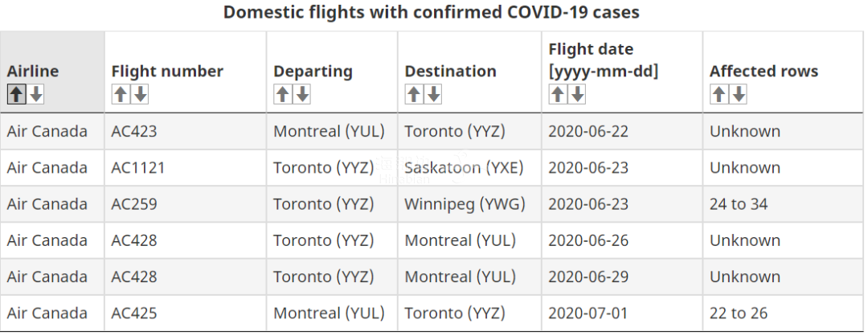
Task: Sort Affected rows ascending arrow
Action: tap(719, 95)
